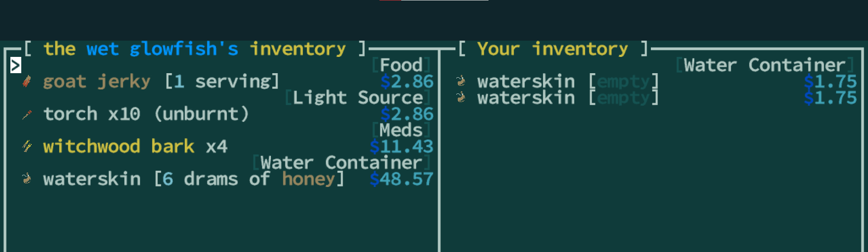Screen dimensions: 868x252
Task: Collapse the Light Source category header
Action: click(x=357, y=98)
